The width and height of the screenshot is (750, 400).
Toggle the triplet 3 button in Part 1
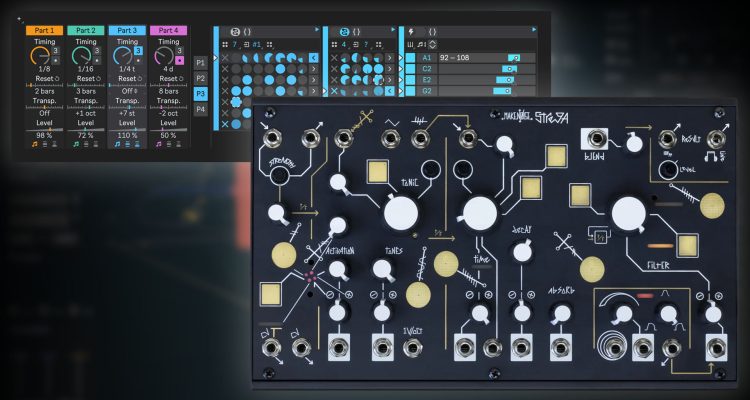[55, 51]
